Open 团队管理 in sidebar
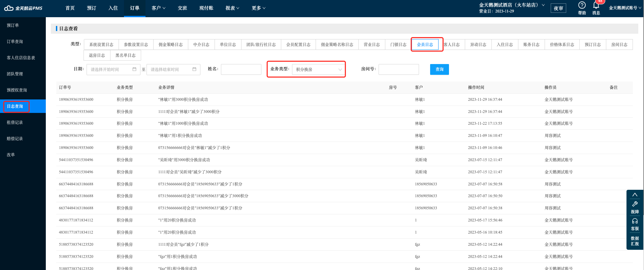Viewport: 644px width, 270px height. (15, 74)
